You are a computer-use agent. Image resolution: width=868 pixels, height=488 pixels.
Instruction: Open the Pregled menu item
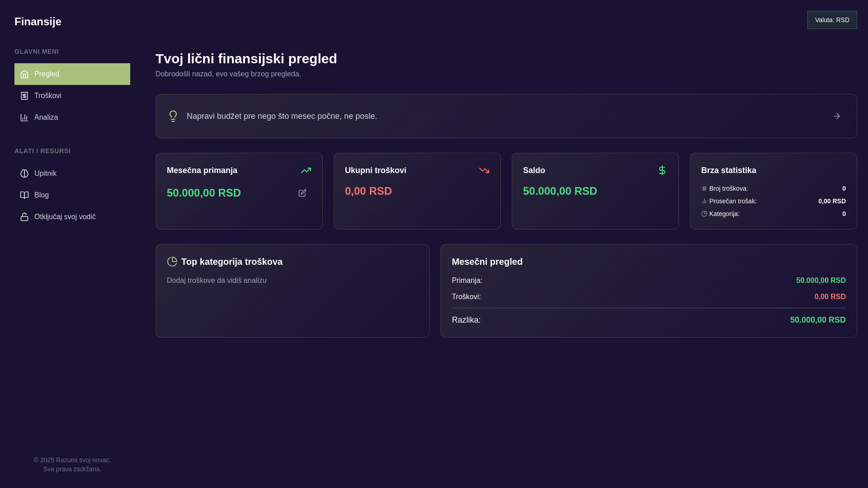(x=72, y=74)
